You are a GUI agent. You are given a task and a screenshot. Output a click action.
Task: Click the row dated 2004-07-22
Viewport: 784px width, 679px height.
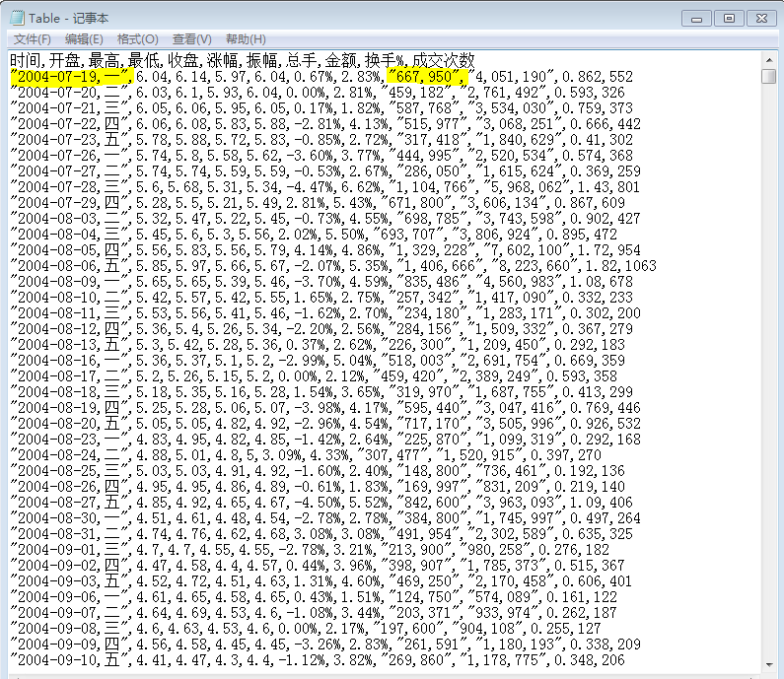click(325, 124)
